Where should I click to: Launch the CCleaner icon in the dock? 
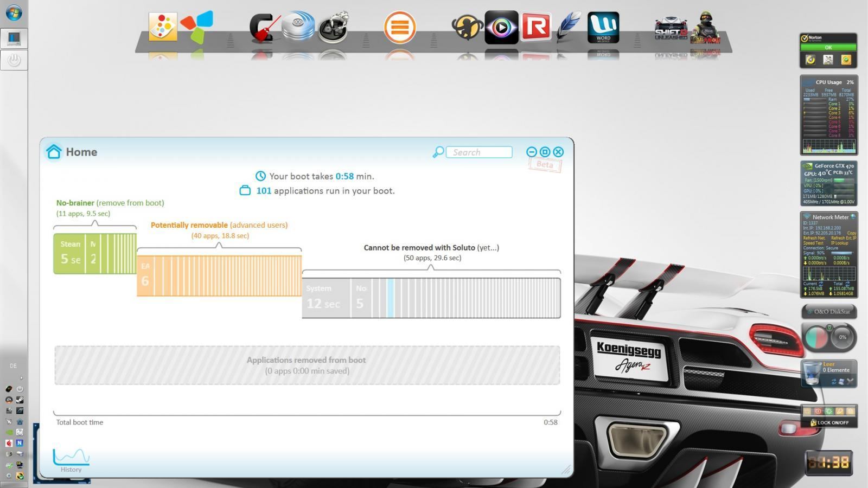[265, 28]
